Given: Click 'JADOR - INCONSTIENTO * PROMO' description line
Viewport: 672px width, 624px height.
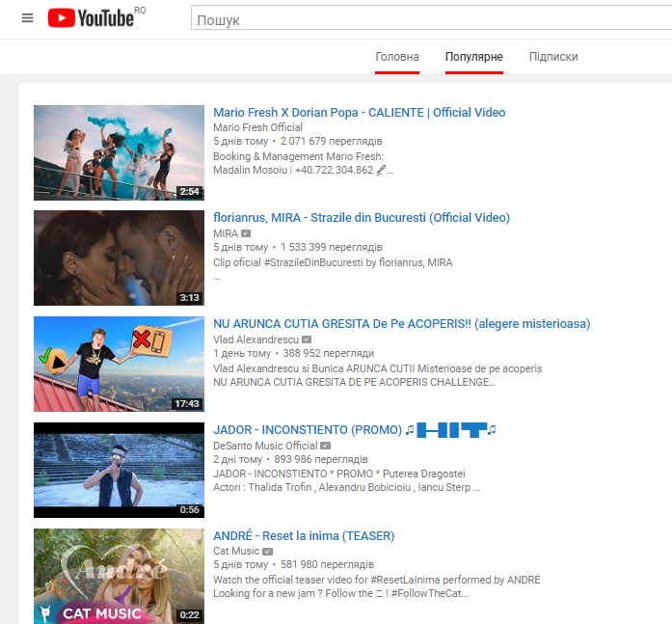Looking at the screenshot, I should (x=339, y=474).
